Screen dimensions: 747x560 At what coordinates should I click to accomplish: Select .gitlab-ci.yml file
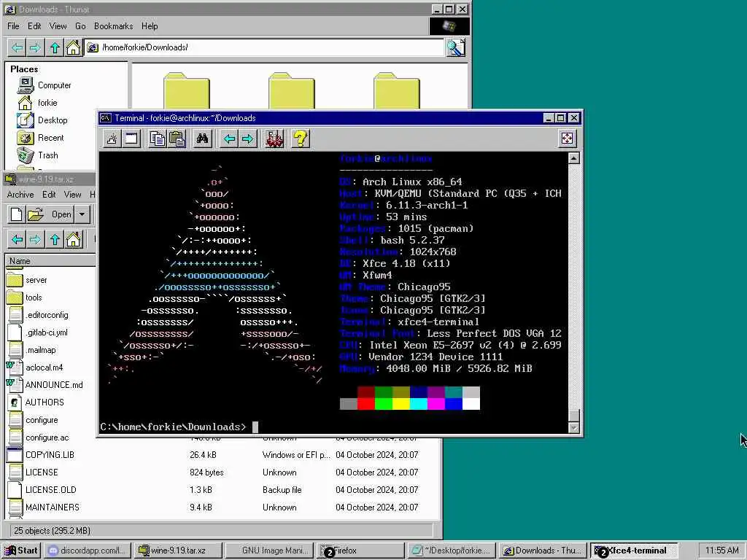47,332
